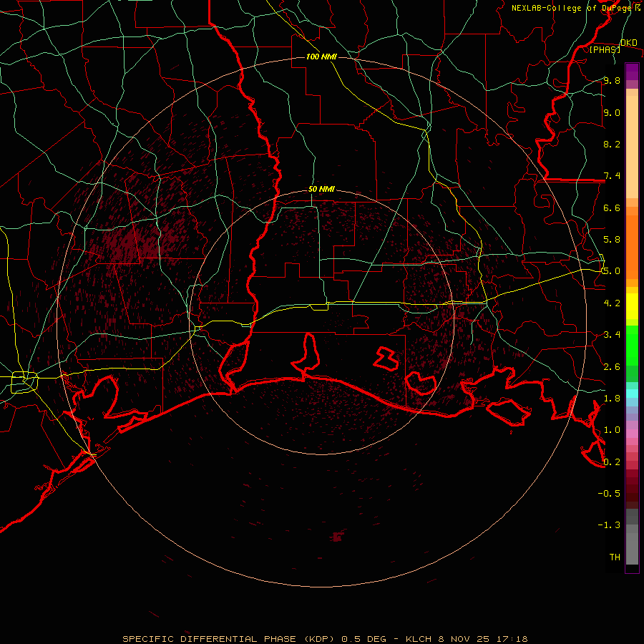Click the DKD product code text

(x=629, y=43)
